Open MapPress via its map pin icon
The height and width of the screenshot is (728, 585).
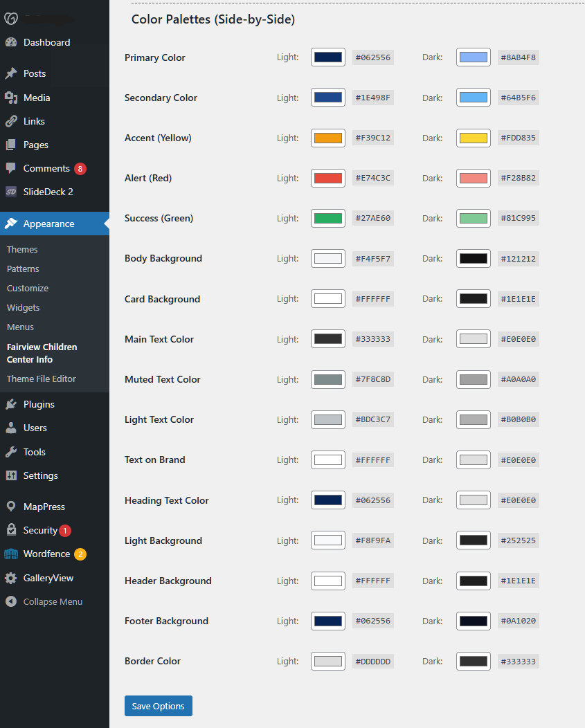coord(12,507)
